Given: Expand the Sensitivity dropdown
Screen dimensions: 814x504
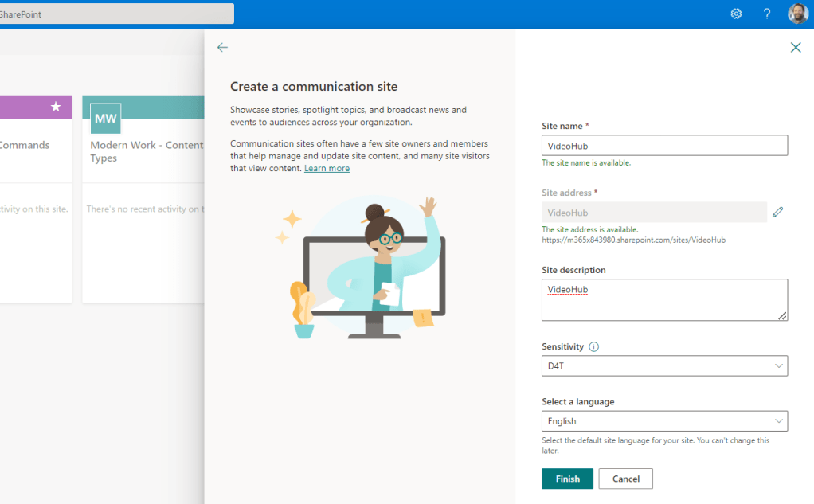Looking at the screenshot, I should point(664,365).
